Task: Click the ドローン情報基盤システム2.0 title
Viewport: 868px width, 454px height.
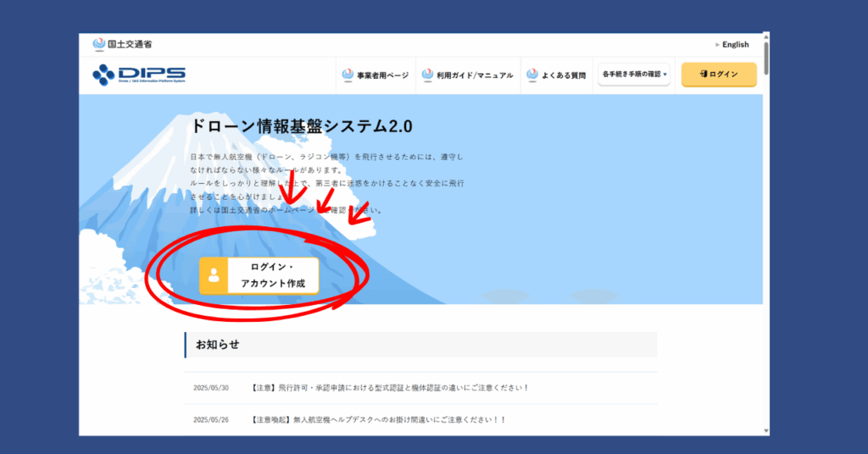Action: pyautogui.click(x=301, y=126)
